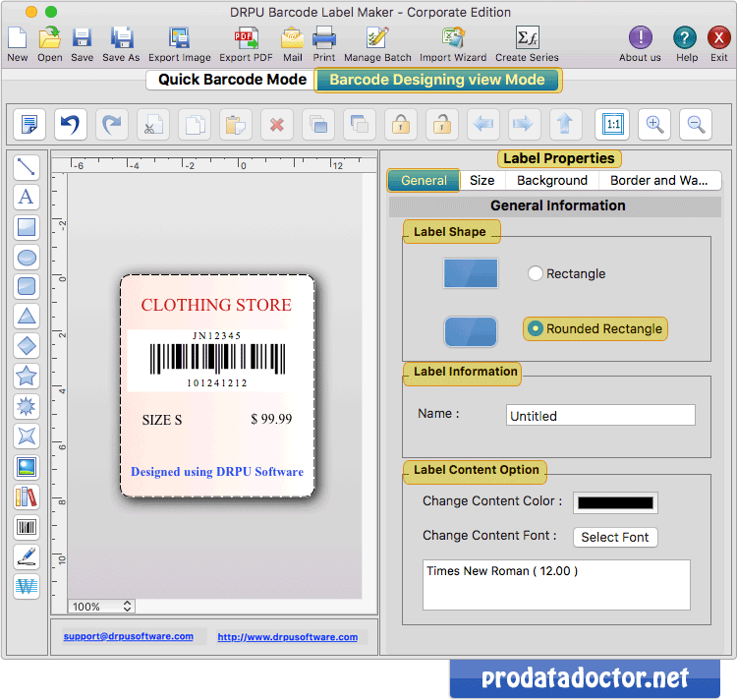Image resolution: width=737 pixels, height=700 pixels.
Task: Set zoom to 1:1 actual size
Action: tap(612, 125)
